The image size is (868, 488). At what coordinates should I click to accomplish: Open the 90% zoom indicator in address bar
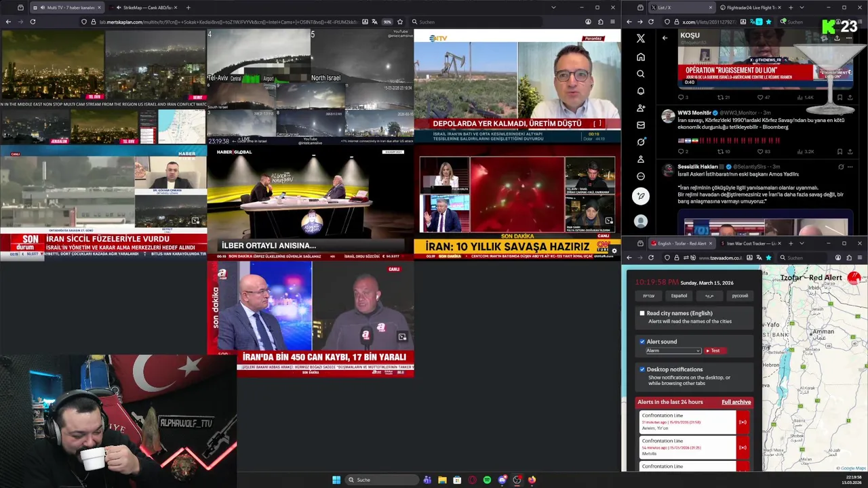click(x=387, y=22)
